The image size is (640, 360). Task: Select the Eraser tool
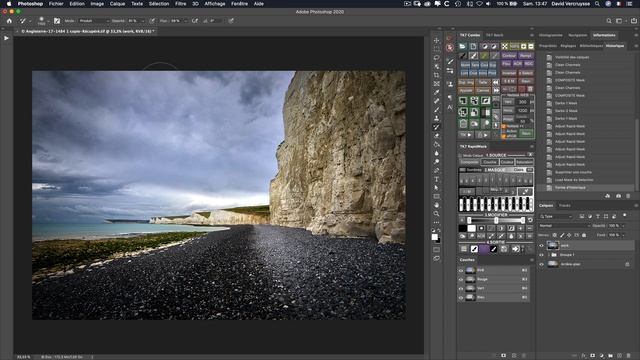pos(436,136)
